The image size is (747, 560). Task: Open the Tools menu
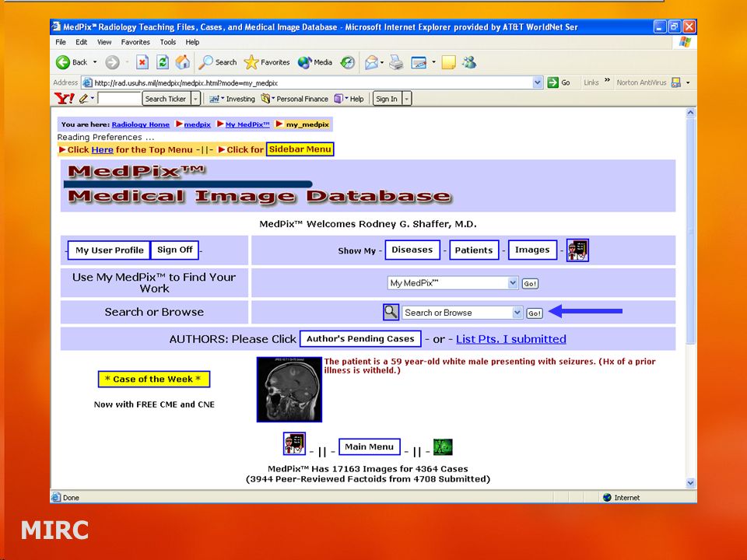point(168,42)
